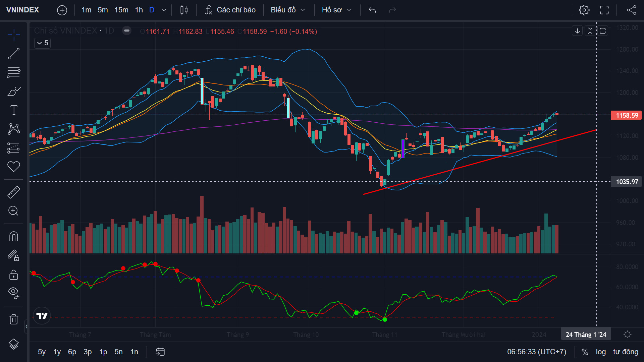644x362 pixels.
Task: Select the trend line drawing tool
Action: coord(14,54)
